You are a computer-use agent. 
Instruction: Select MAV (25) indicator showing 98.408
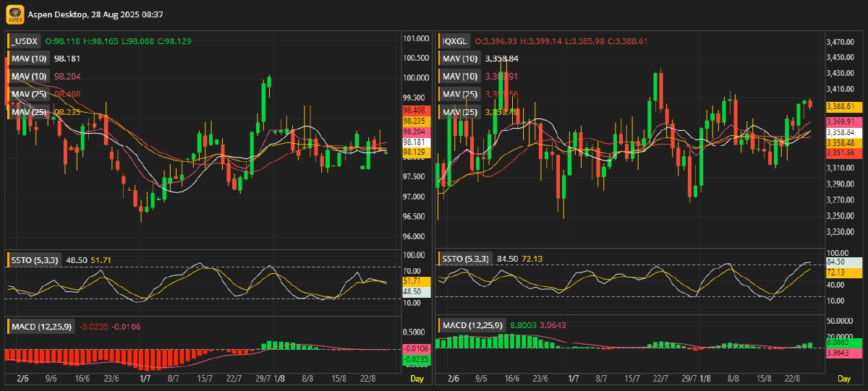point(30,94)
